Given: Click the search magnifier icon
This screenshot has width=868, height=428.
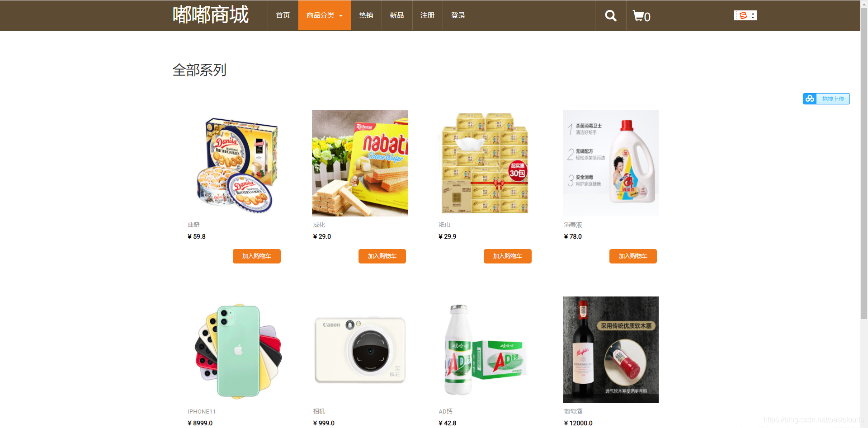Looking at the screenshot, I should (611, 16).
